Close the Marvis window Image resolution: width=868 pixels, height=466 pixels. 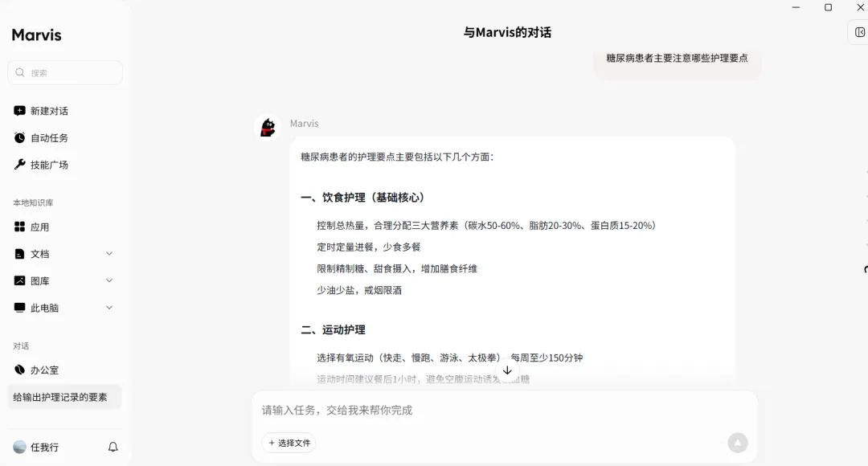861,7
